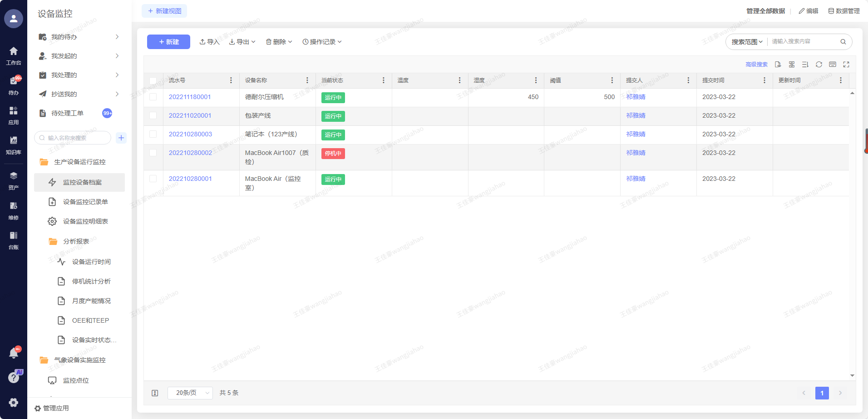The width and height of the screenshot is (868, 419).
Task: Click the refresh icon in table toolbar
Action: (819, 65)
